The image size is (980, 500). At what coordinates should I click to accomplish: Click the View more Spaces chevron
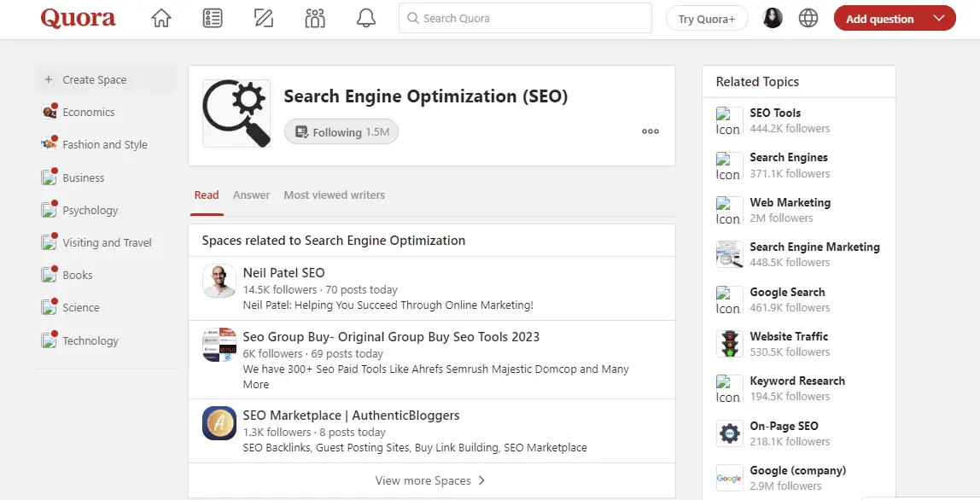(481, 480)
